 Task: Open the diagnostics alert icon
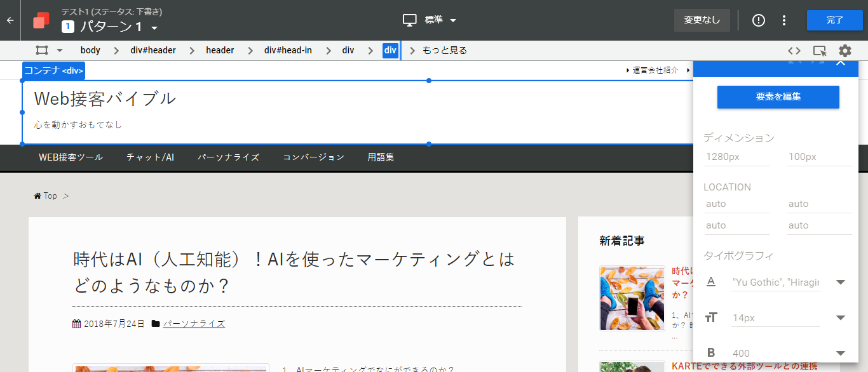[x=759, y=20]
